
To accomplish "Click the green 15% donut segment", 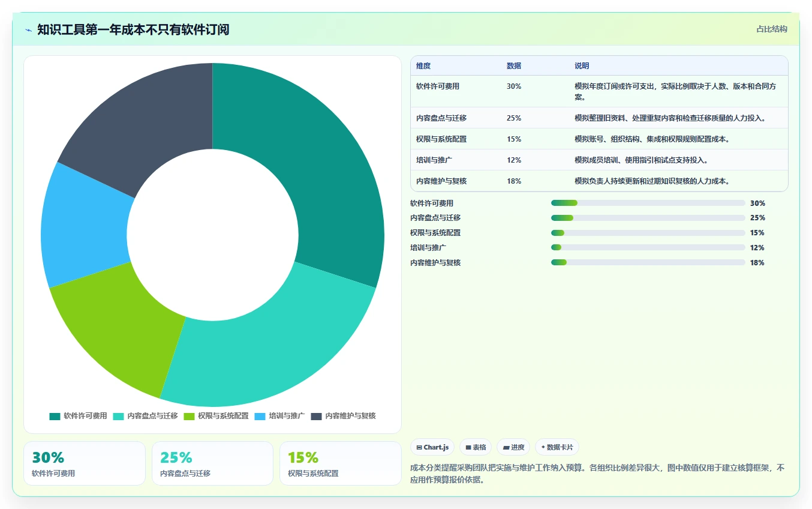I will coord(123,324).
